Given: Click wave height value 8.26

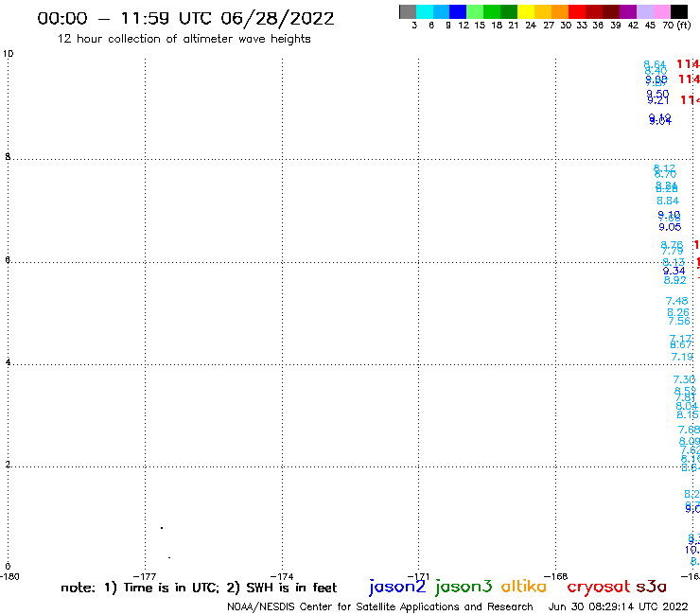Looking at the screenshot, I should pyautogui.click(x=678, y=312).
